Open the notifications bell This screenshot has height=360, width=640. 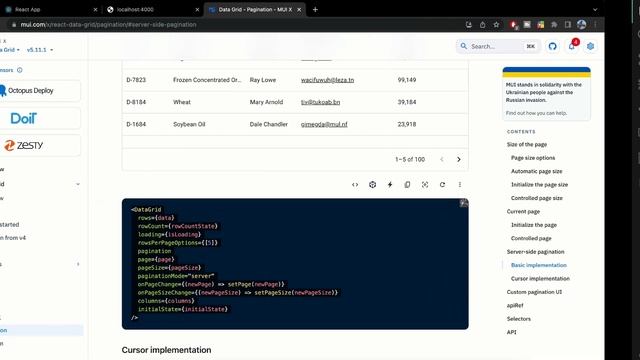click(572, 46)
